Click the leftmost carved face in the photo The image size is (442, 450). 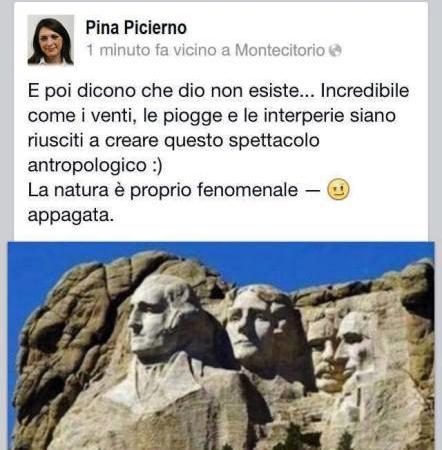click(156, 322)
